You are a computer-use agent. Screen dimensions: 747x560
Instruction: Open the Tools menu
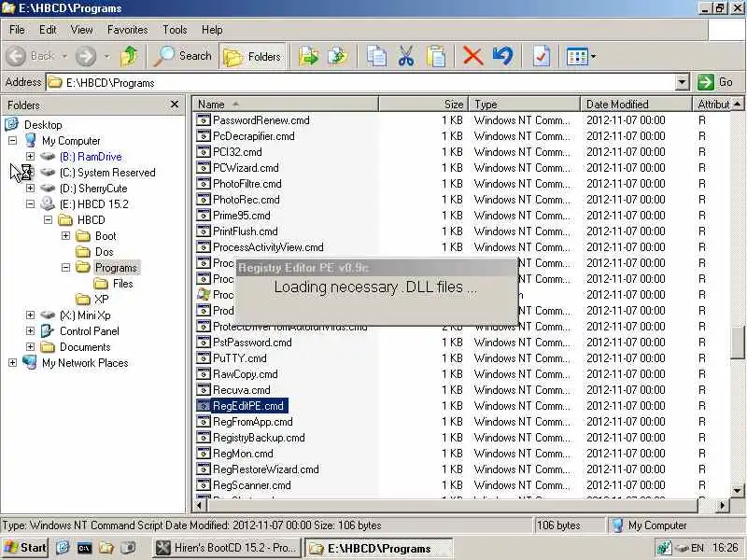coord(175,30)
